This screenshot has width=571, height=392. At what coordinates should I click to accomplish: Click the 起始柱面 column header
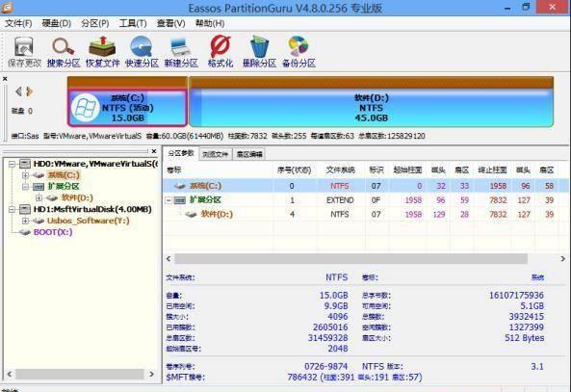(407, 170)
